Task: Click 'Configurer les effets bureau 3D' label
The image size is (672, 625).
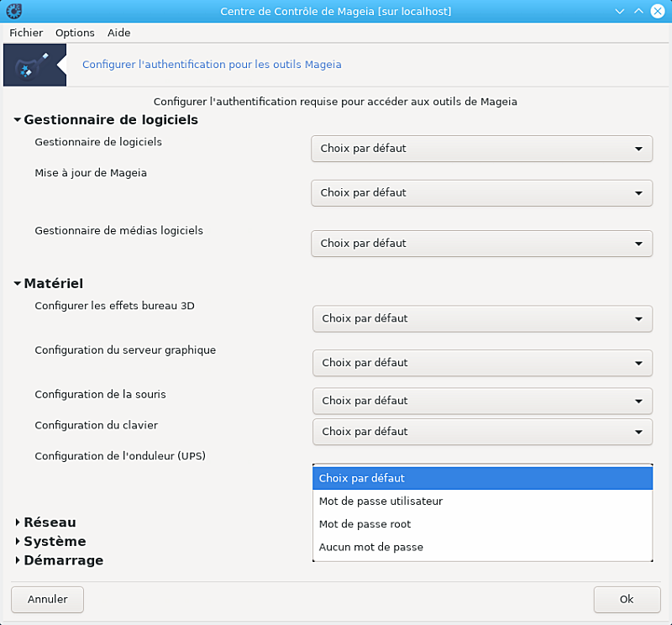Action: [x=114, y=306]
